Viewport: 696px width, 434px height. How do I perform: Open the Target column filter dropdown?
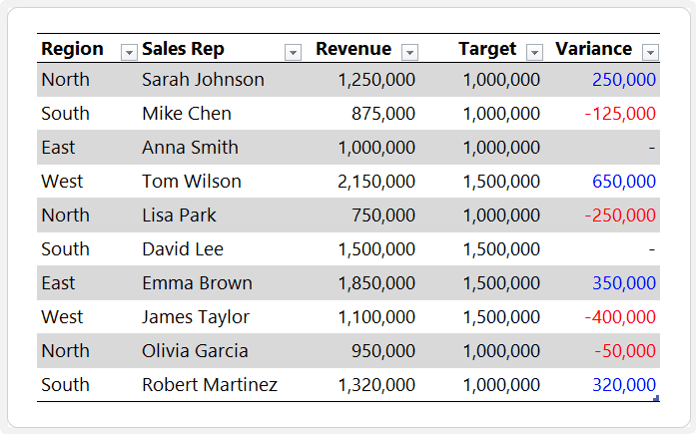click(534, 53)
